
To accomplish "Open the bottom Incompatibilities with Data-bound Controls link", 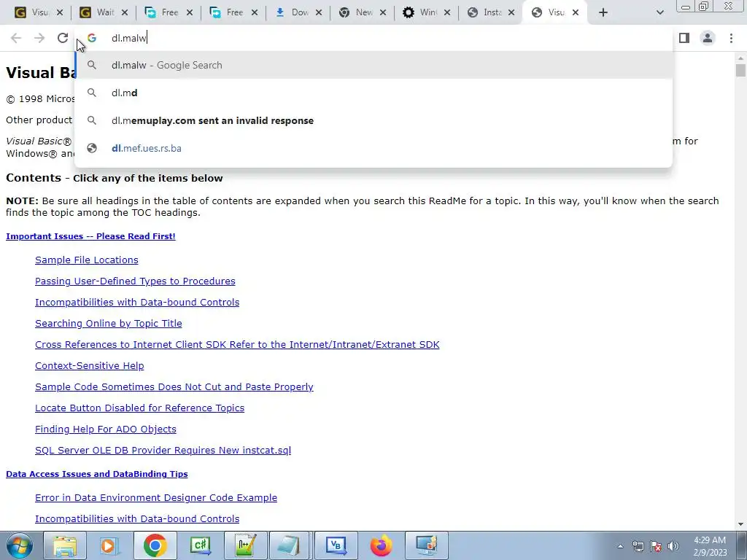I will point(137,518).
